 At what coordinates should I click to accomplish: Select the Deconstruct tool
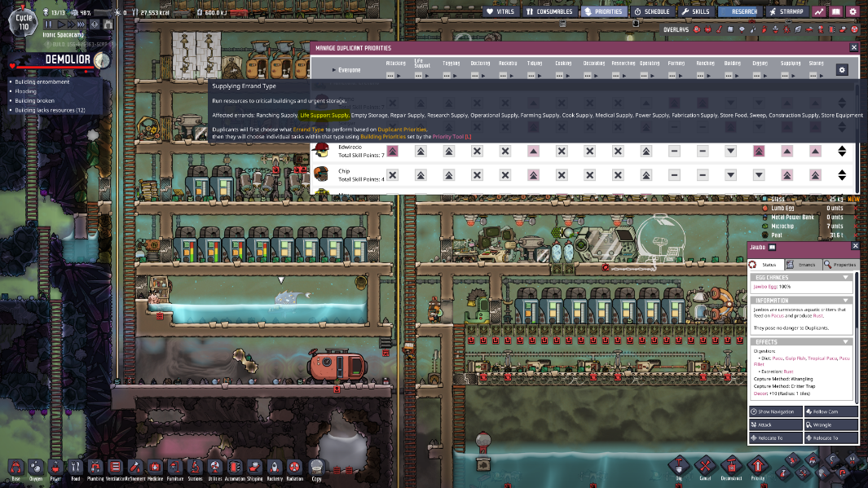(731, 467)
